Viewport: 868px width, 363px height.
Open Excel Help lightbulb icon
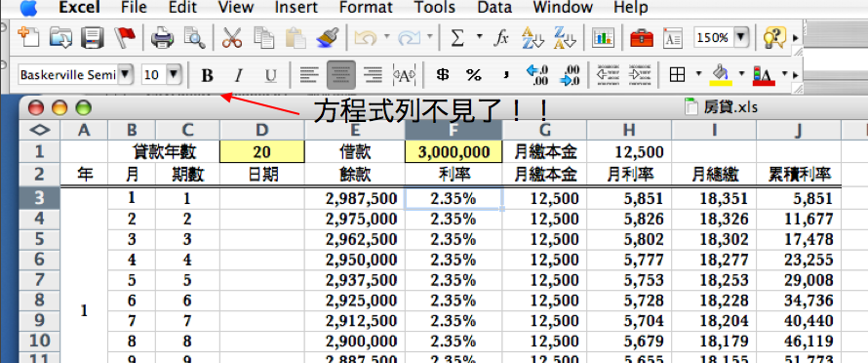tap(774, 37)
